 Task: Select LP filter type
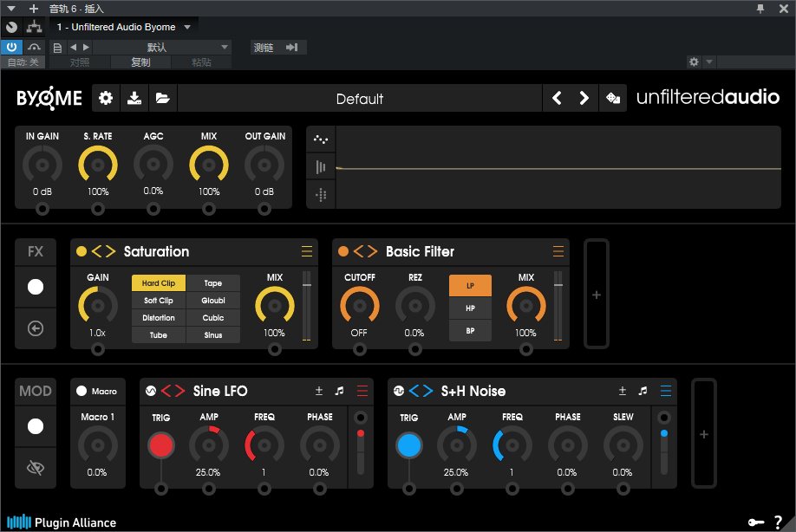(470, 286)
